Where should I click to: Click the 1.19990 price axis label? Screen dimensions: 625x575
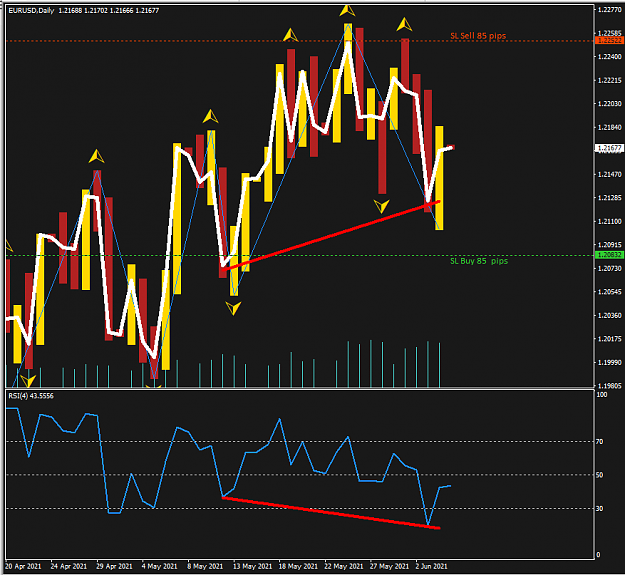pos(609,362)
